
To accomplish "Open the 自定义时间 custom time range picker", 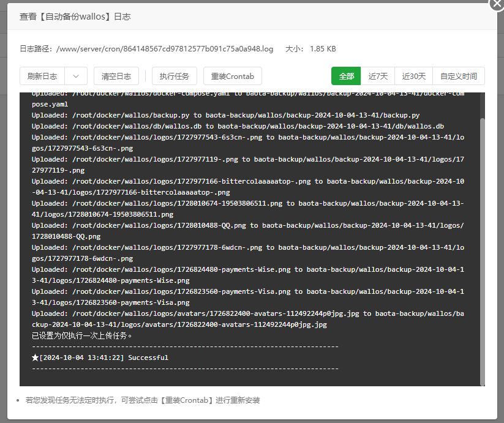I will click(457, 76).
